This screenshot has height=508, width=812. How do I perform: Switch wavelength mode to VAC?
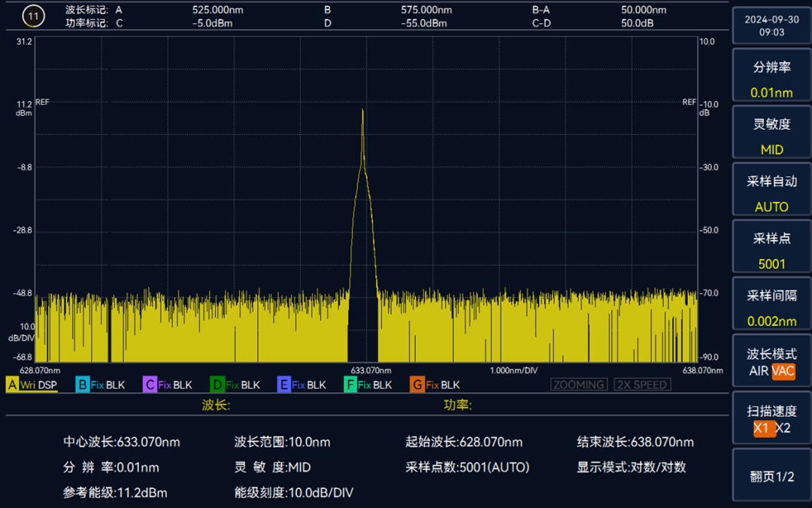coord(783,371)
